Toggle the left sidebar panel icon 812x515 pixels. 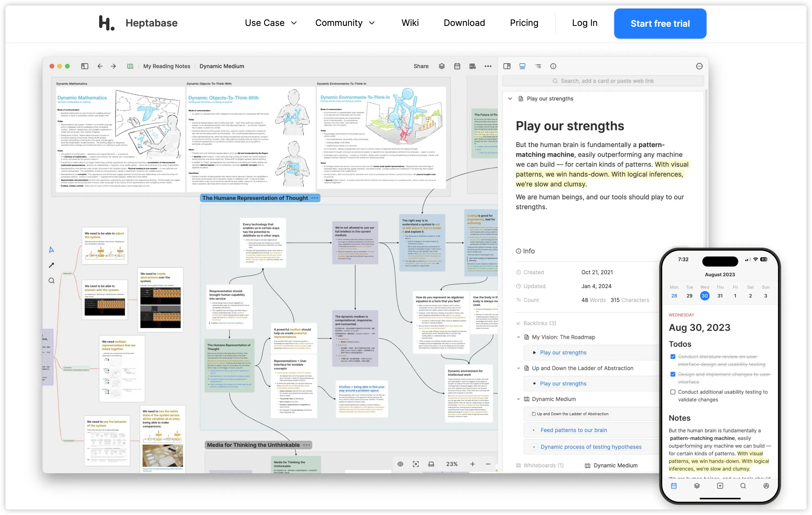85,66
